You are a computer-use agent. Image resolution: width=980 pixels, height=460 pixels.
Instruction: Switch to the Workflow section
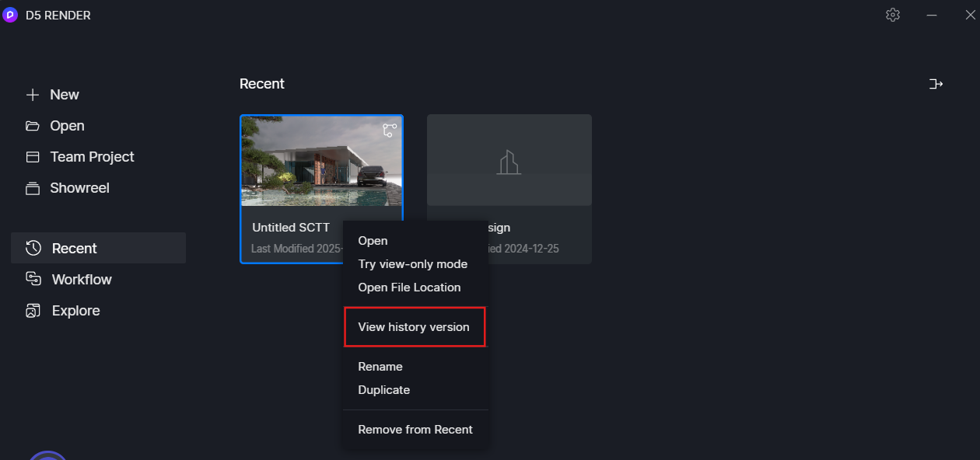coord(69,280)
